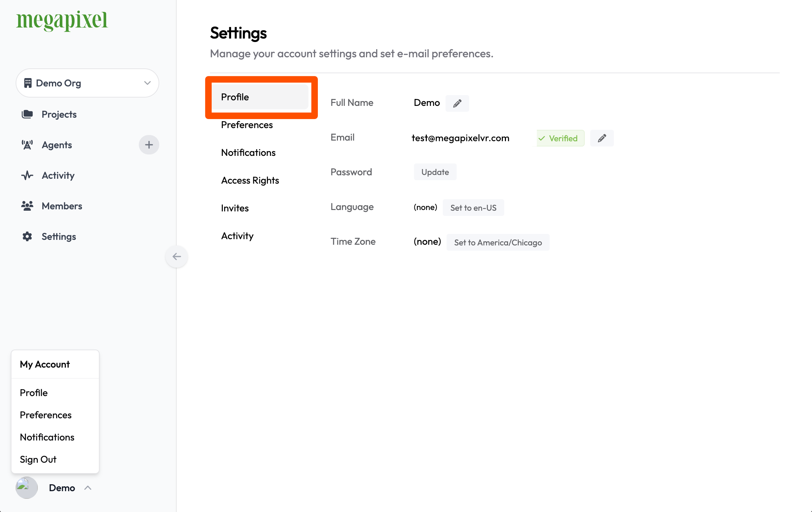Open the Notifications settings tab
812x512 pixels.
(x=248, y=152)
